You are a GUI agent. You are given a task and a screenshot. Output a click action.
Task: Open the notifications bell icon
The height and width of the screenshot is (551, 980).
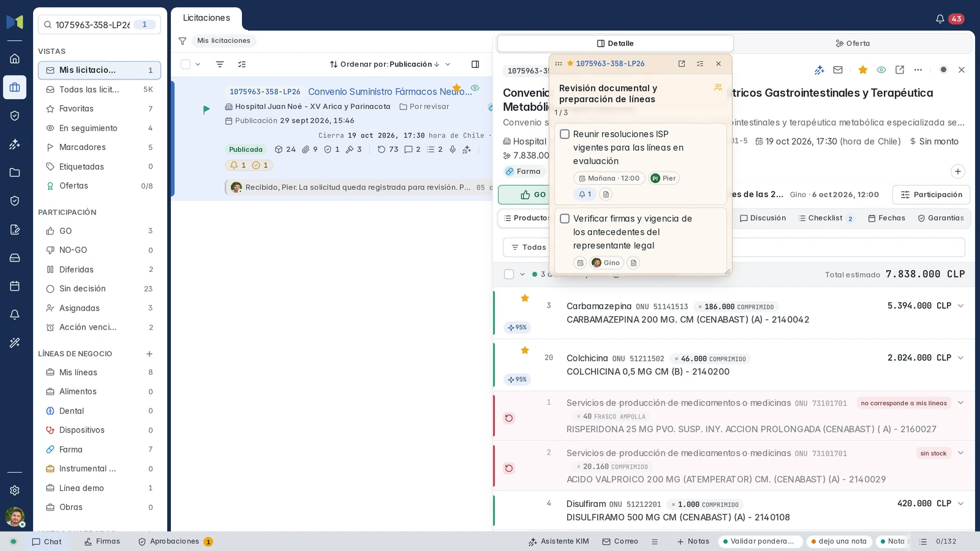click(x=940, y=19)
